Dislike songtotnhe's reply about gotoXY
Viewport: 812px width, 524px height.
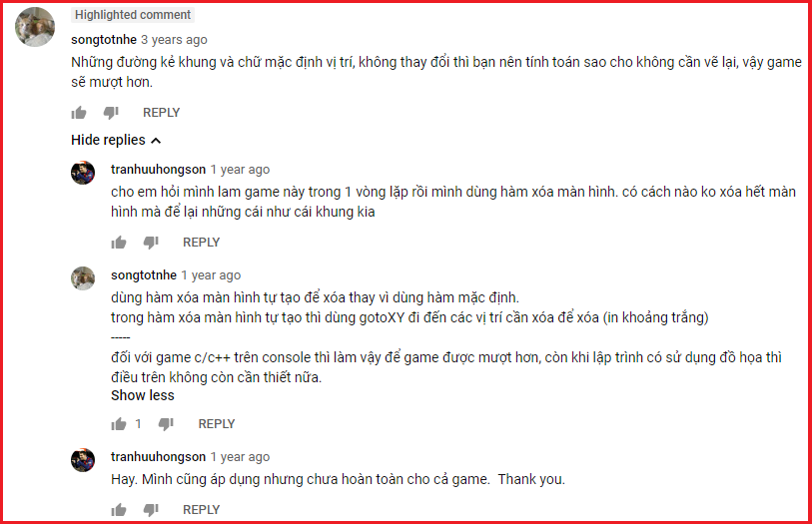tap(166, 424)
